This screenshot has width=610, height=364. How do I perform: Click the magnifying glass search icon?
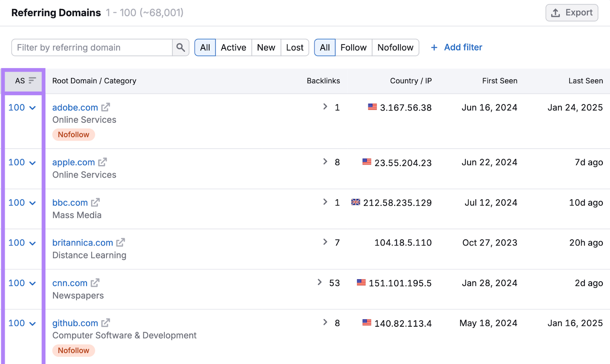tap(181, 47)
